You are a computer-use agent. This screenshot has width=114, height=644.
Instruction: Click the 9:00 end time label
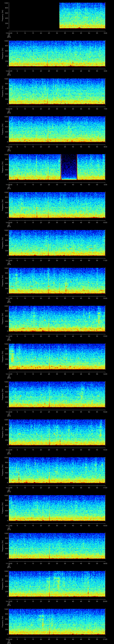tap(105, 184)
